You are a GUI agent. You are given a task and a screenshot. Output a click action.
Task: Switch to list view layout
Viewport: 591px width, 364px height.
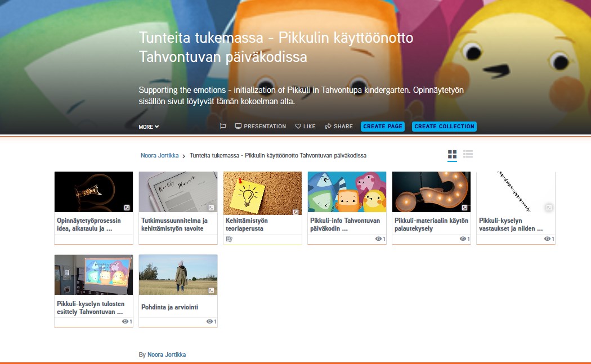468,154
